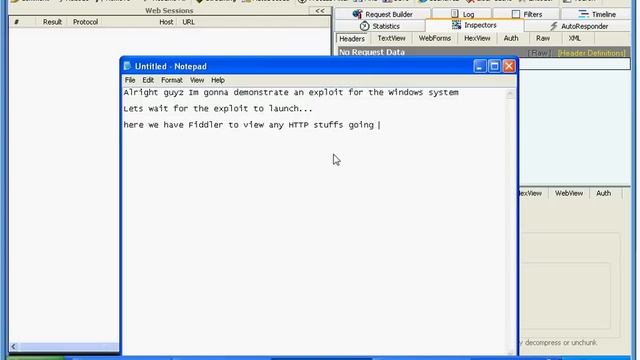The height and width of the screenshot is (360, 640).
Task: Close the Untitled Notepad window
Action: [x=509, y=66]
